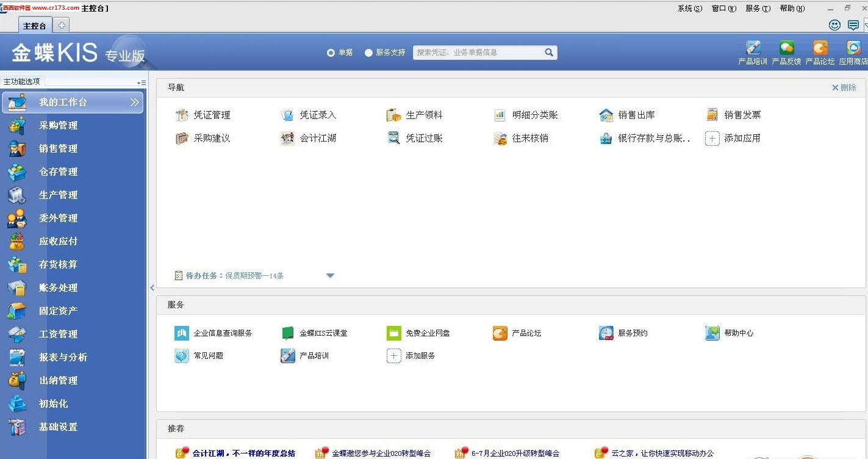
Task: Open the 帮助 menu
Action: pyautogui.click(x=792, y=9)
